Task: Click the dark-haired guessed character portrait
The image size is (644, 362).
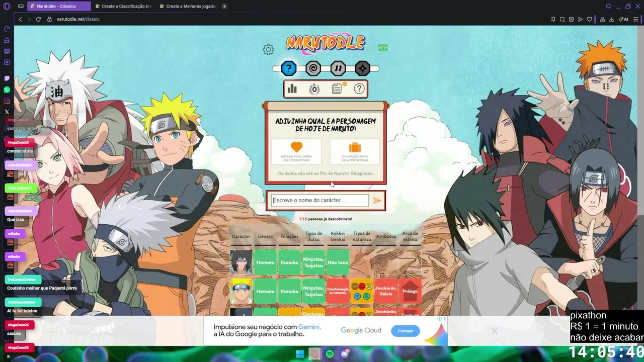Action: [x=241, y=262]
